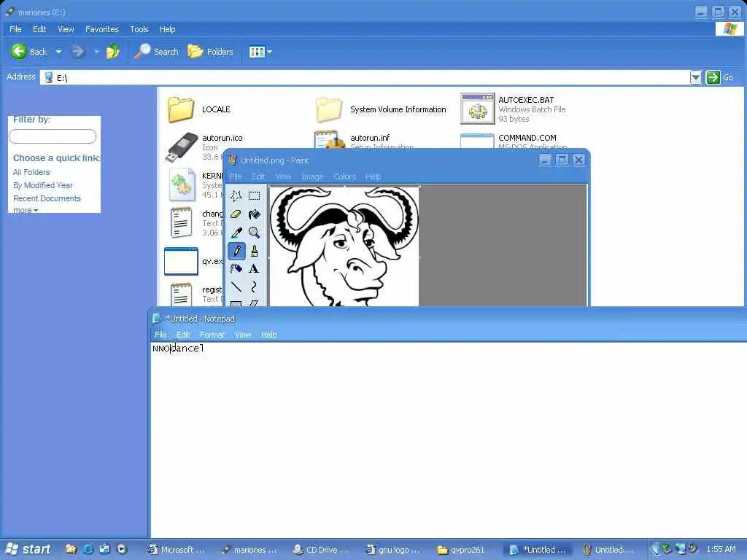Click the taskbar clock showing 1:55 AM
The image size is (747, 560).
[x=721, y=550]
